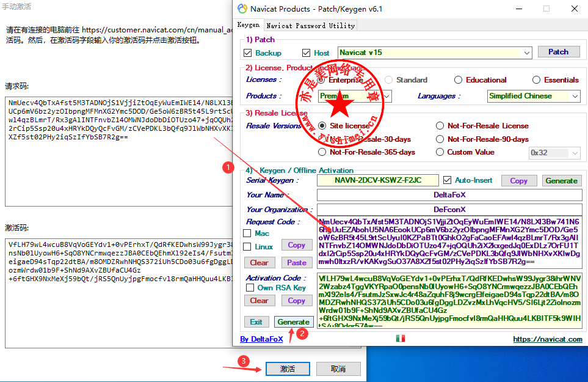Click the Navicat logo icon in the keygen title bar
The height and width of the screenshot is (382, 588).
pos(242,9)
